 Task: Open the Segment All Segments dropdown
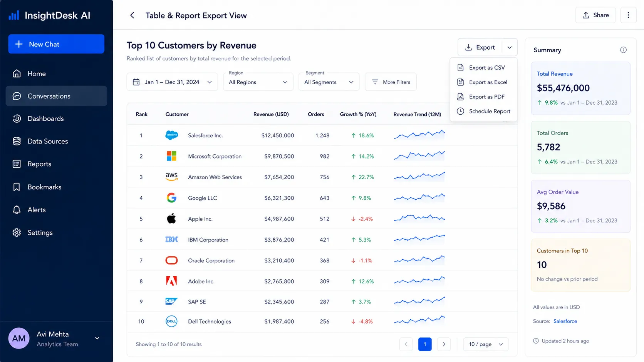click(329, 82)
